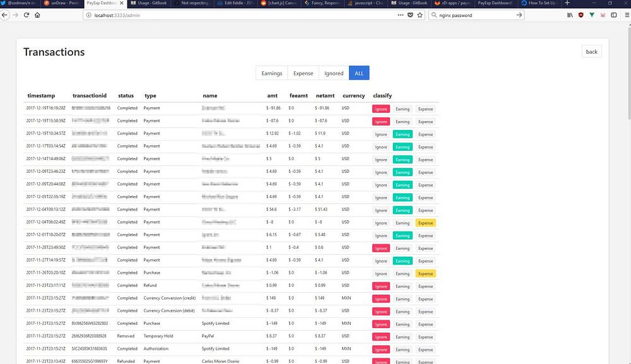Close the active PayExp Dashboard tab
The height and width of the screenshot is (364, 631).
pyautogui.click(x=122, y=3)
